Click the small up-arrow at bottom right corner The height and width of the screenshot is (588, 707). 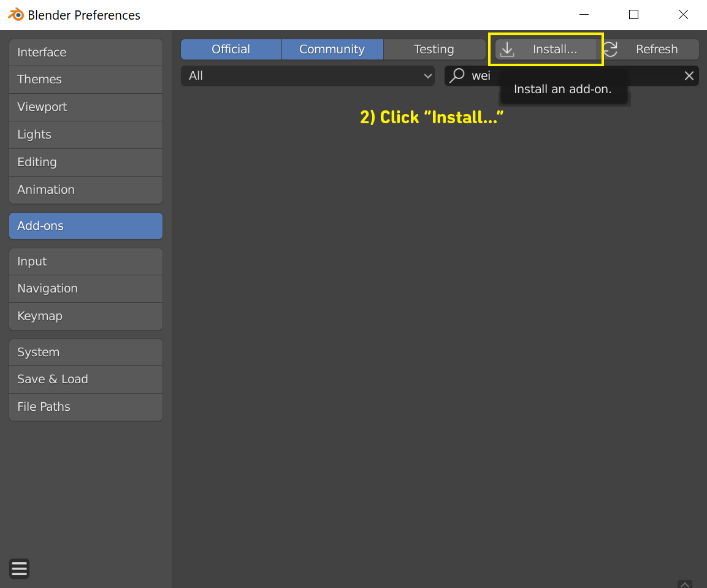pos(684,584)
